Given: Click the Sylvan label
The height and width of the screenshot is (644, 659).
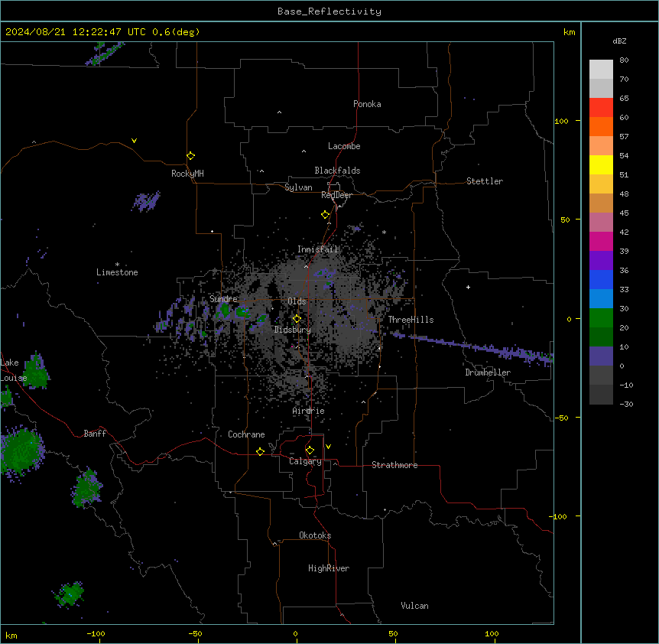Looking at the screenshot, I should click(x=298, y=187).
